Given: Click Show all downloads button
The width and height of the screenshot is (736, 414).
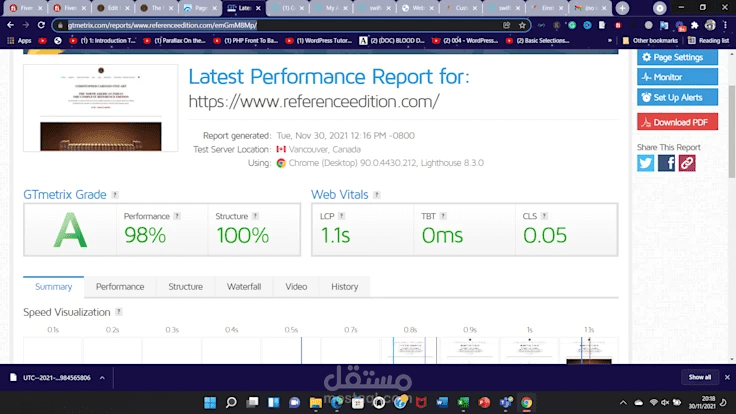Looking at the screenshot, I should (700, 377).
